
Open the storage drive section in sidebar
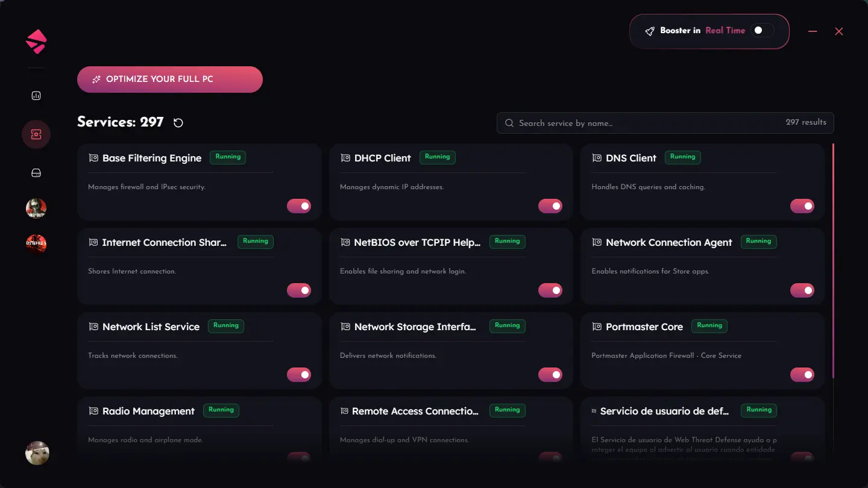tap(36, 172)
